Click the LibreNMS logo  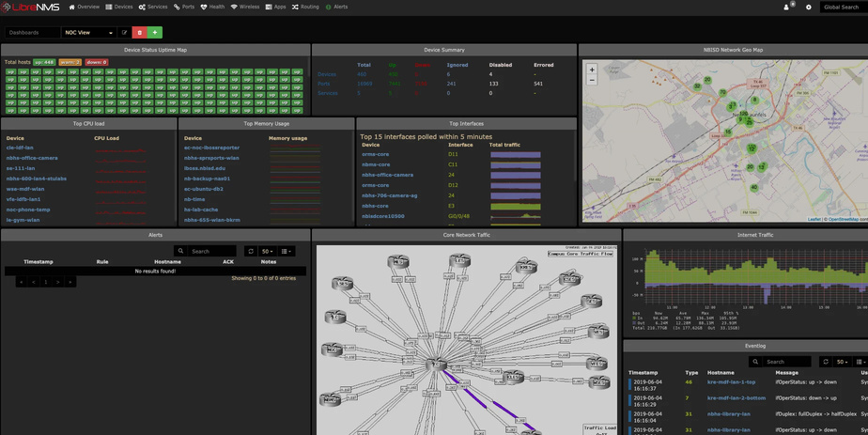(x=30, y=8)
